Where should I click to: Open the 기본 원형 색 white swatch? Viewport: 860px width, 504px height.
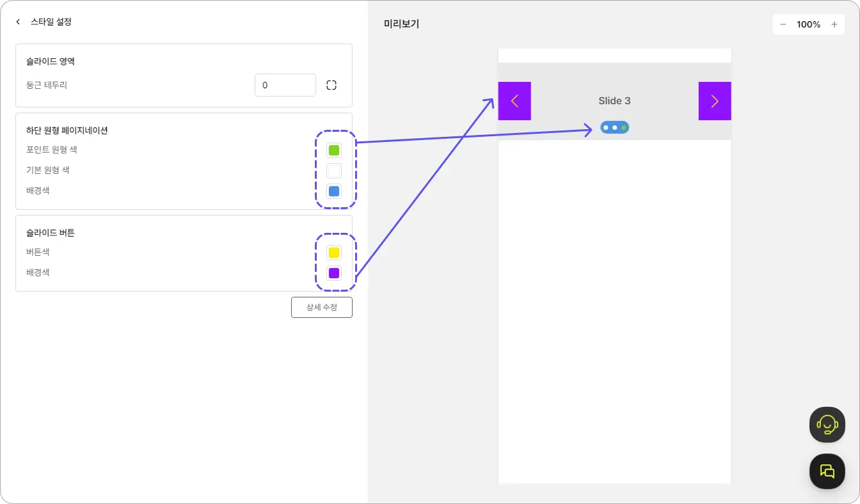tap(334, 171)
